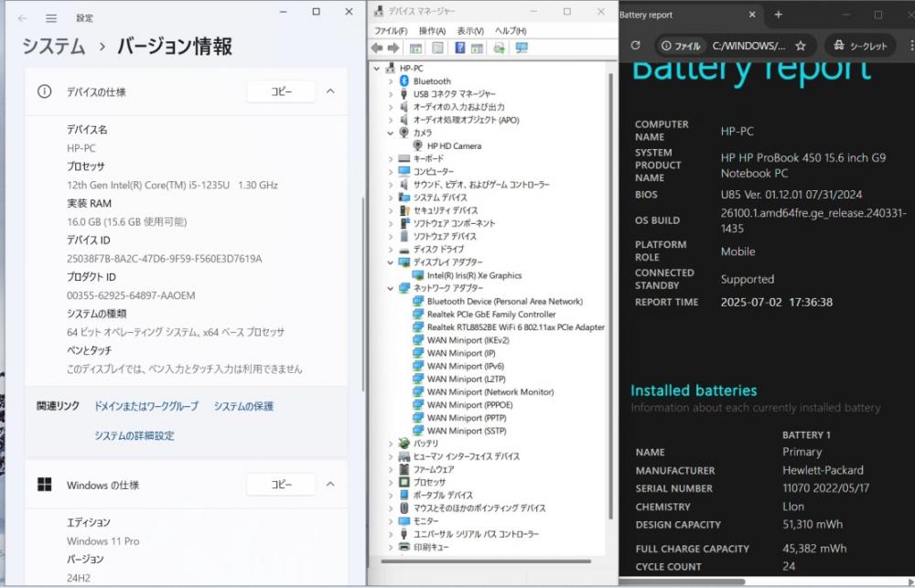The width and height of the screenshot is (915, 588).
Task: Reload the Battery report page
Action: [636, 46]
